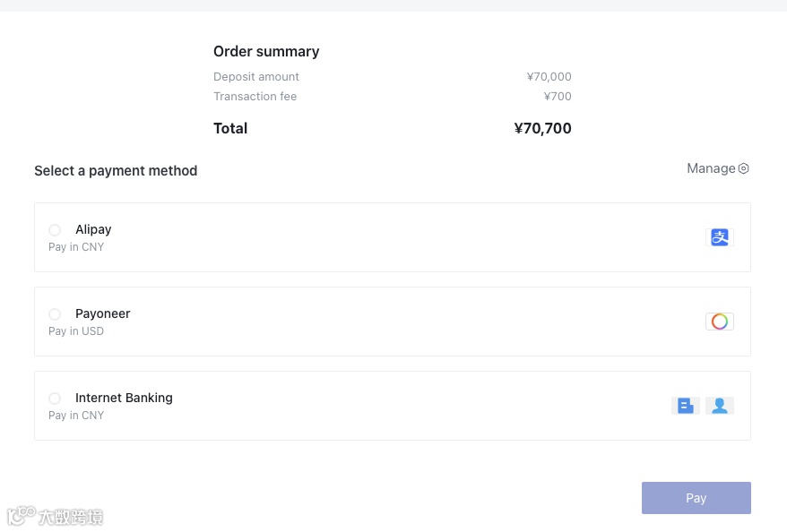Click the Order summary heading
787x532 pixels.
tap(266, 52)
